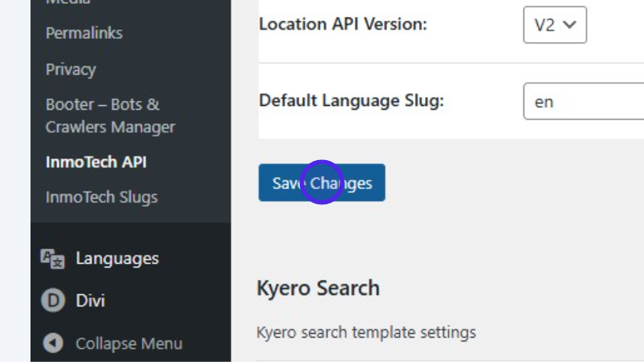Navigate to InmoTech Slugs
This screenshot has height=362, width=644.
point(101,197)
